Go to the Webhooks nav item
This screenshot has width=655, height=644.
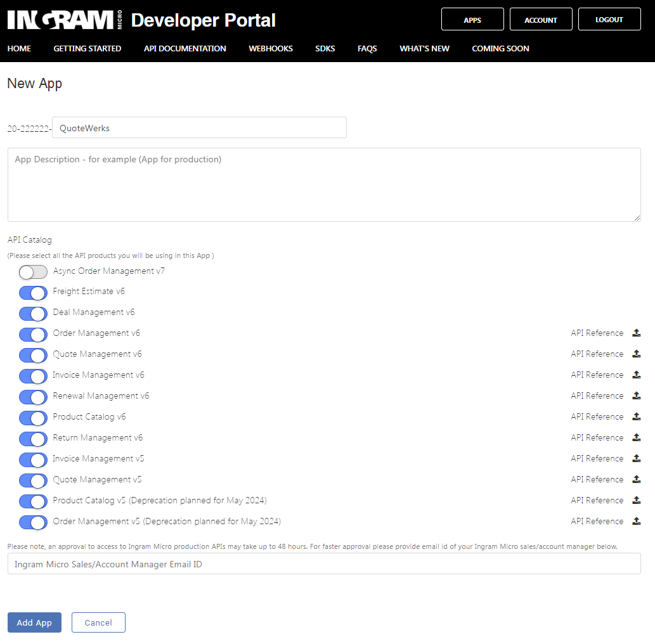pyautogui.click(x=271, y=49)
